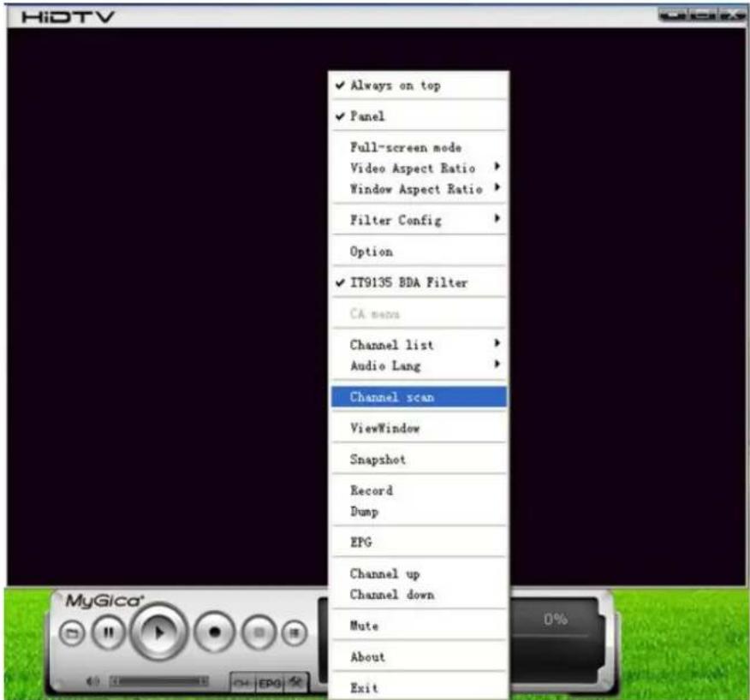750x700 pixels.
Task: Stop playback with the stop button
Action: click(x=259, y=632)
